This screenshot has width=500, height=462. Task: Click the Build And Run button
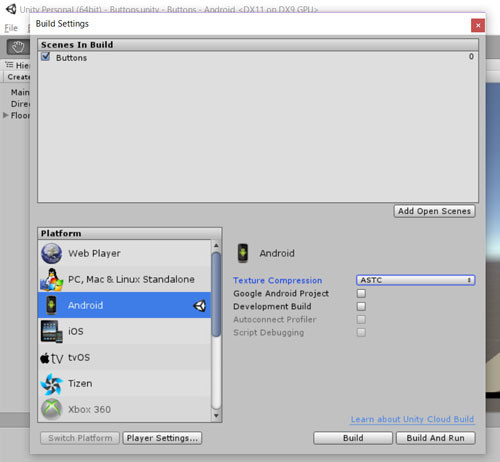coord(436,438)
